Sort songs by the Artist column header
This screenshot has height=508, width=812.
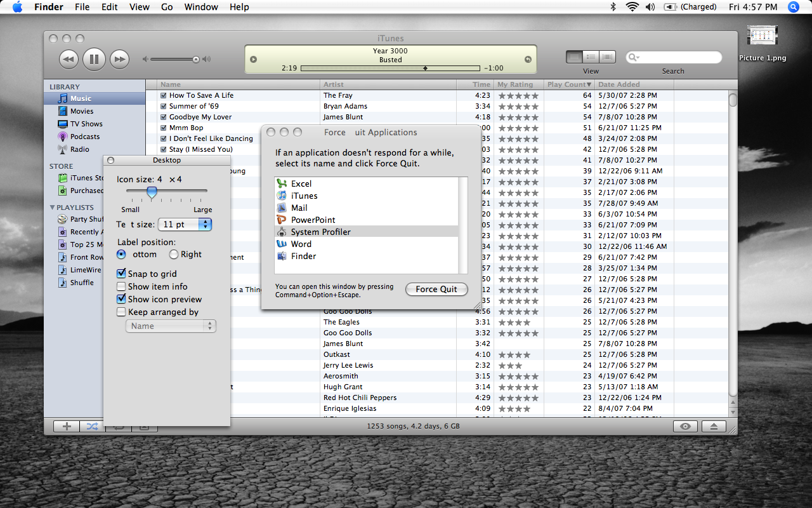coord(388,84)
